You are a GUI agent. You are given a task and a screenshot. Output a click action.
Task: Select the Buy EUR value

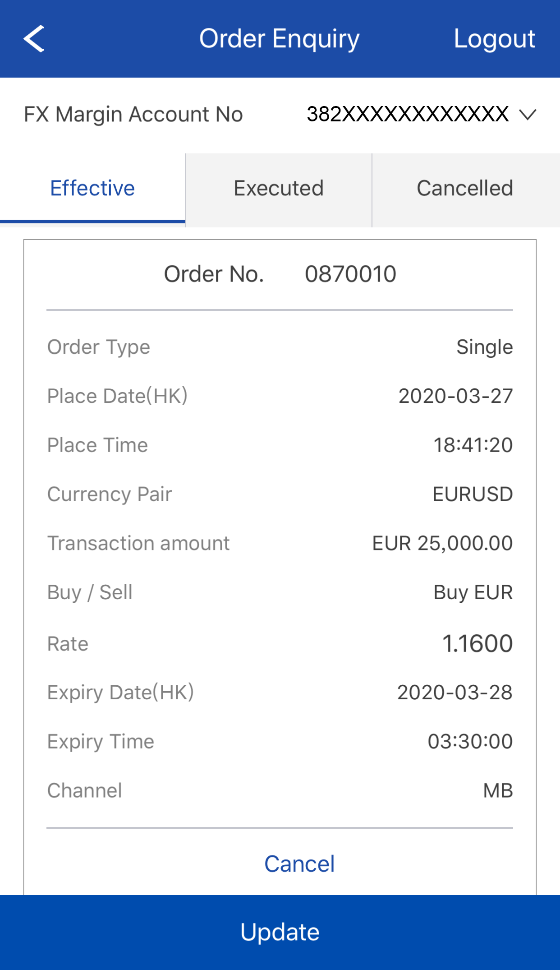[x=473, y=593]
